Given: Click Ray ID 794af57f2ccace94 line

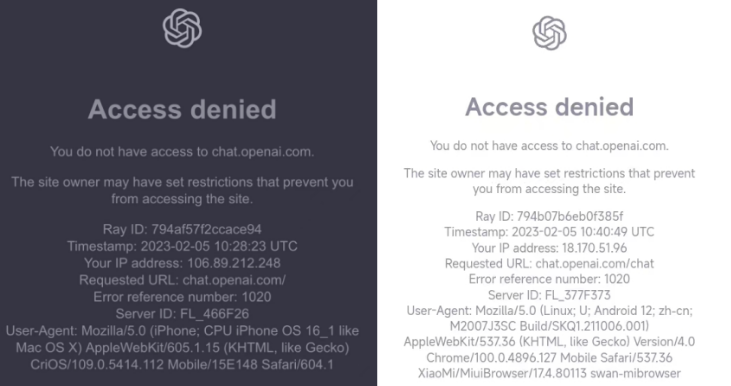Looking at the screenshot, I should (x=182, y=229).
